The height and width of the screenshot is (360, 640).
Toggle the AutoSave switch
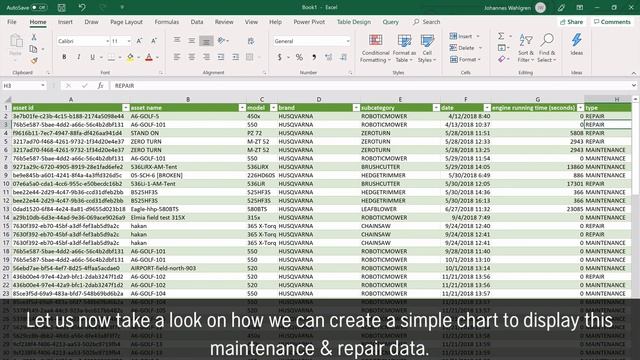pyautogui.click(x=39, y=7)
